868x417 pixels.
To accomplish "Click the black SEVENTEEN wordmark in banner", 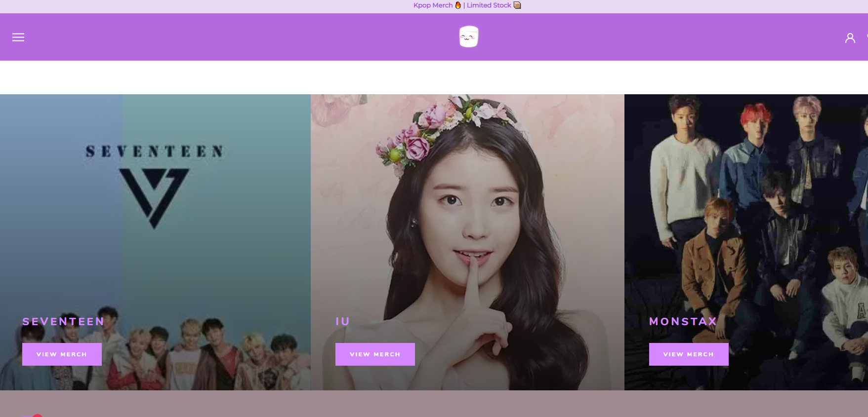I will point(154,151).
